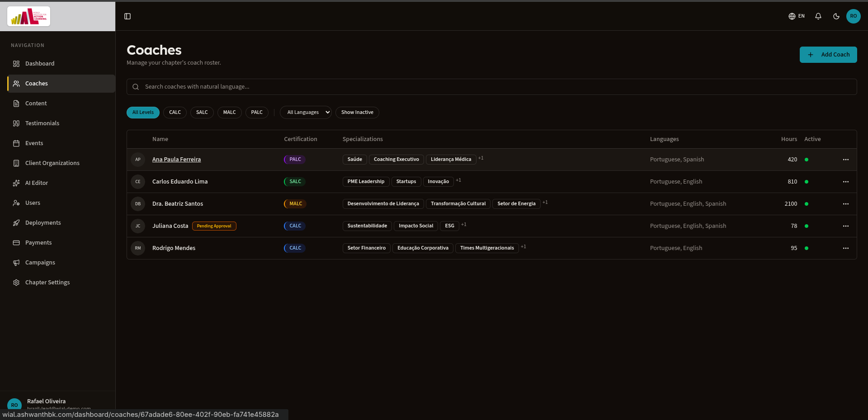This screenshot has width=868, height=420.
Task: Open language selector EN globe
Action: pos(797,16)
